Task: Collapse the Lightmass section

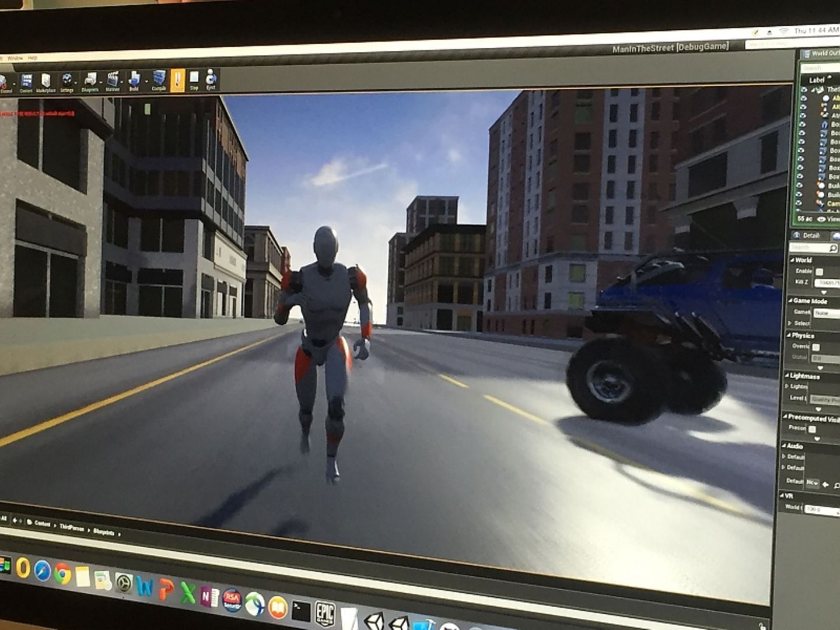Action: pos(786,376)
